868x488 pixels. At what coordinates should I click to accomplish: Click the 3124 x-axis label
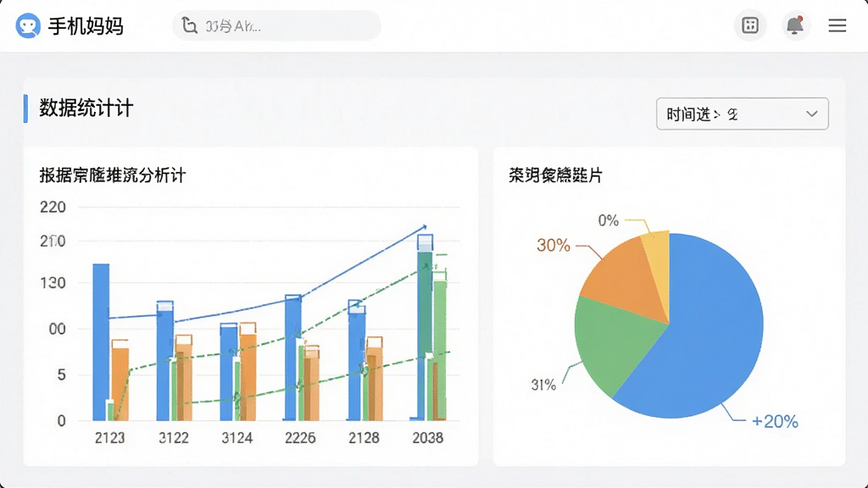(237, 438)
